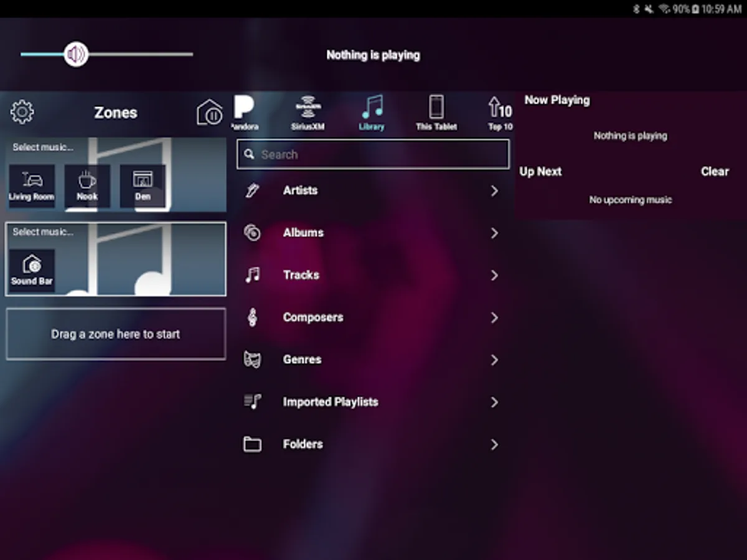Click the magnifier icon in the search bar

pos(250,154)
